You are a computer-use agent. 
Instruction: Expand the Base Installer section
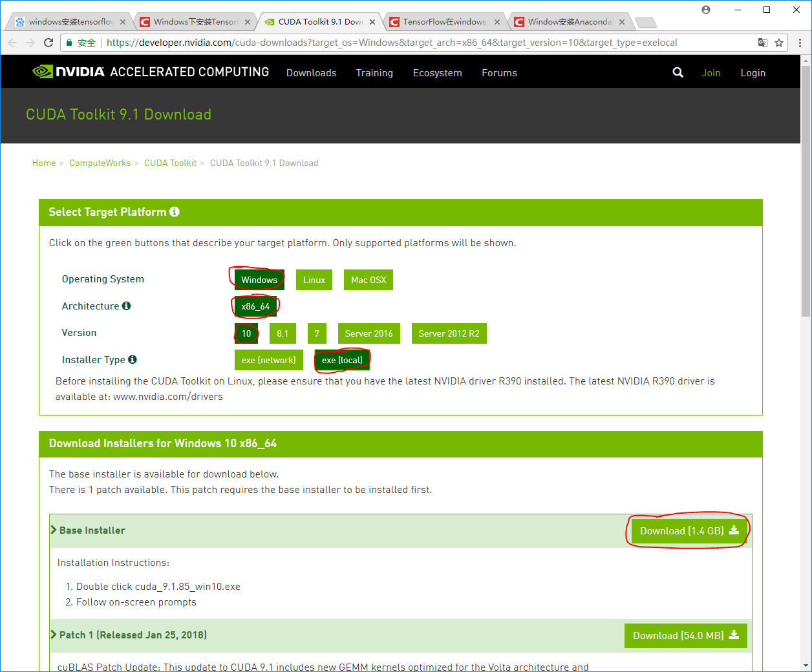(88, 530)
